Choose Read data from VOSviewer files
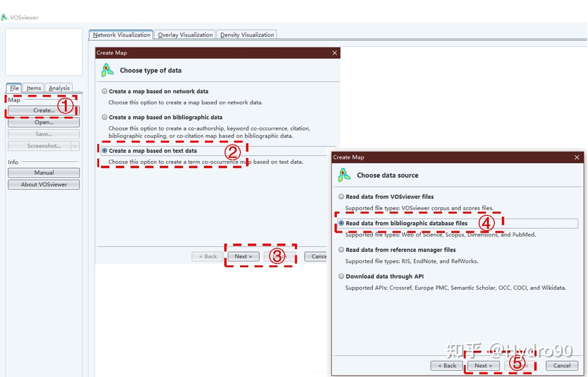Screen dimensions: 588x377 341,196
